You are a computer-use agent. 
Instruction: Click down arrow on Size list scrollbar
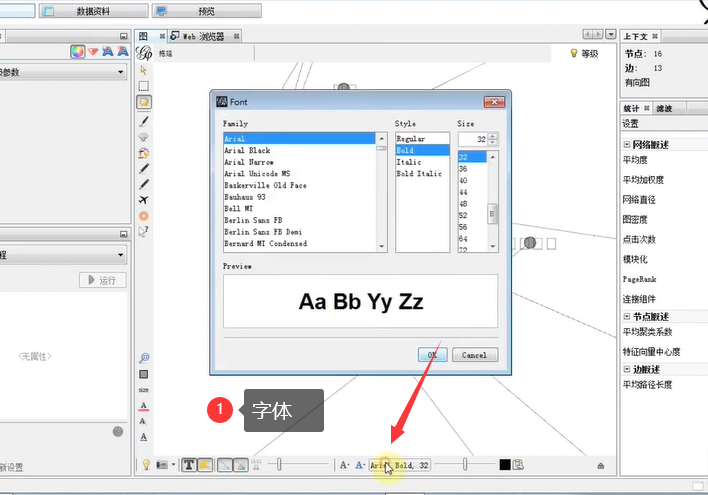click(493, 247)
